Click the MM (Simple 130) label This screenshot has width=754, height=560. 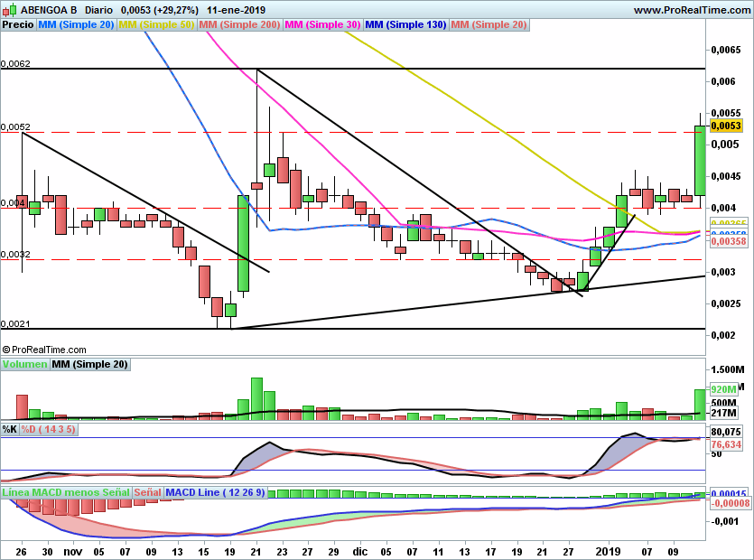405,24
